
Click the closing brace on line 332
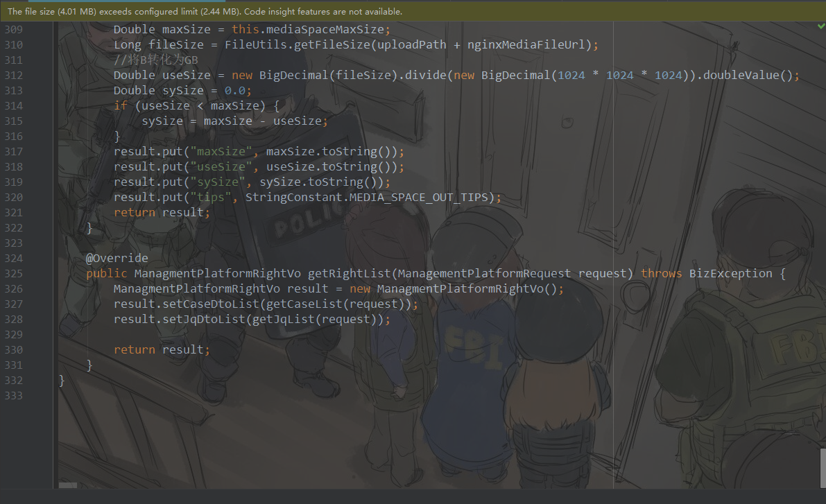(x=62, y=380)
